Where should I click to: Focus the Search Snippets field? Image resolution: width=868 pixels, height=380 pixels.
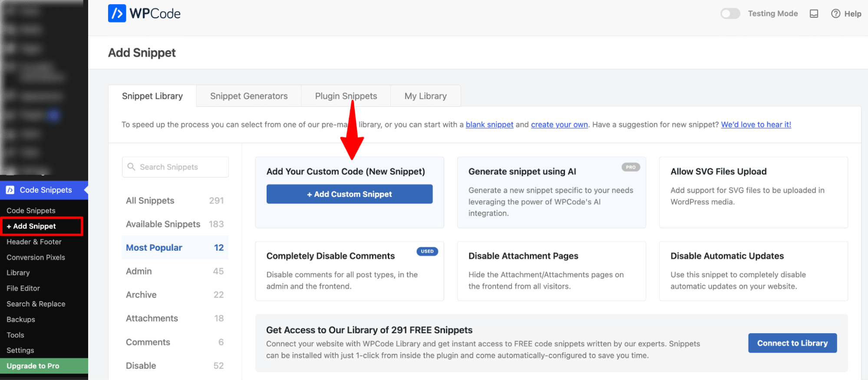click(x=175, y=167)
